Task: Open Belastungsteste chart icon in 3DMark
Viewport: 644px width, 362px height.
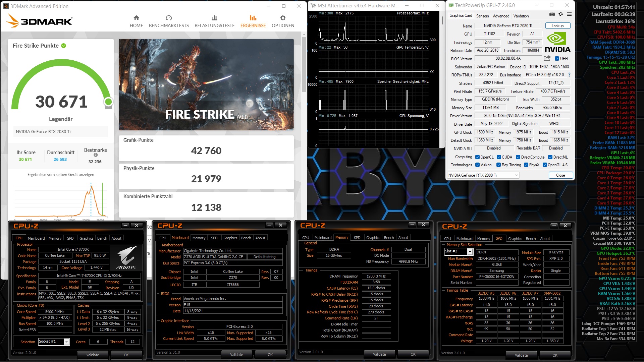Action: click(215, 18)
